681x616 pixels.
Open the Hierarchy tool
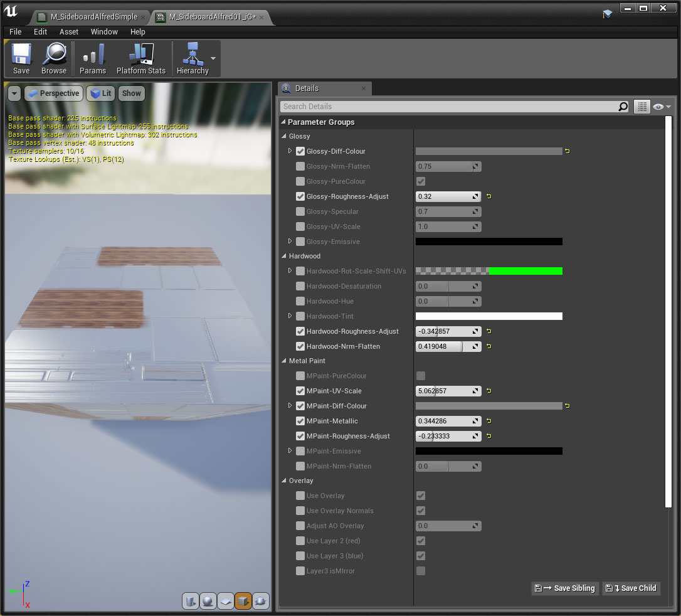point(193,59)
